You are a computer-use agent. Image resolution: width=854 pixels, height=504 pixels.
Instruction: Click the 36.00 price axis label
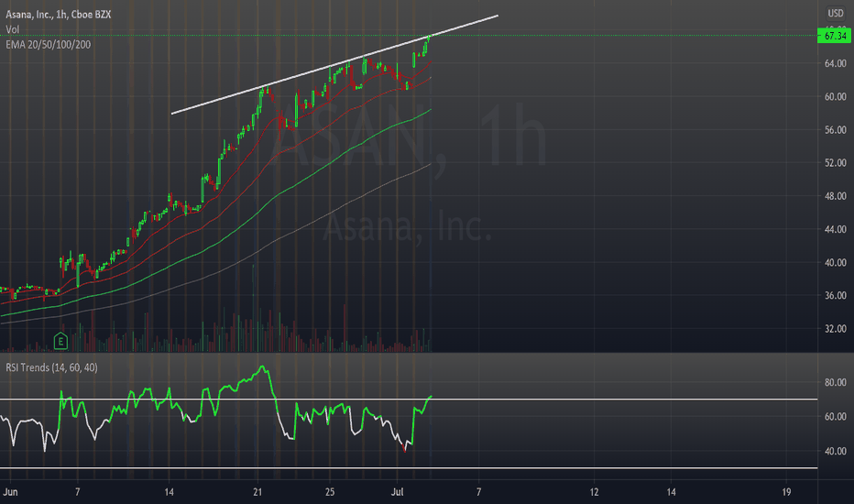point(836,295)
